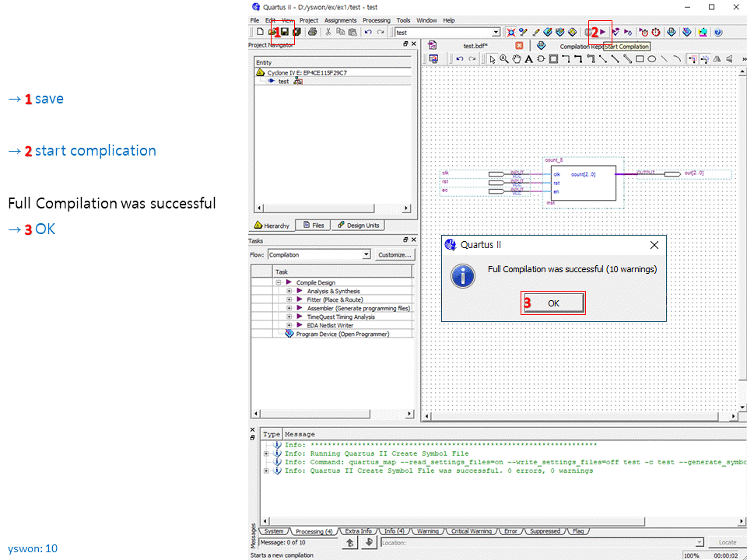
Task: Select the test entity in Project Navigator
Action: [285, 82]
